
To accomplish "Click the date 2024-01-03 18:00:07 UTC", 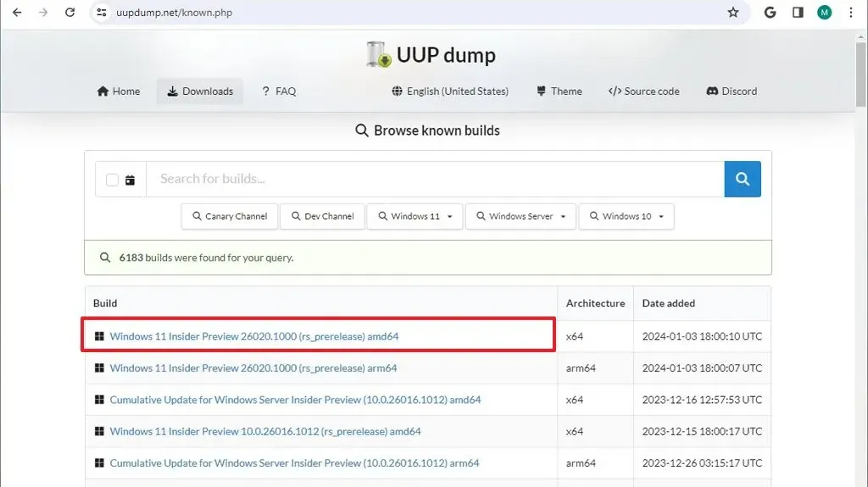I will [x=702, y=368].
